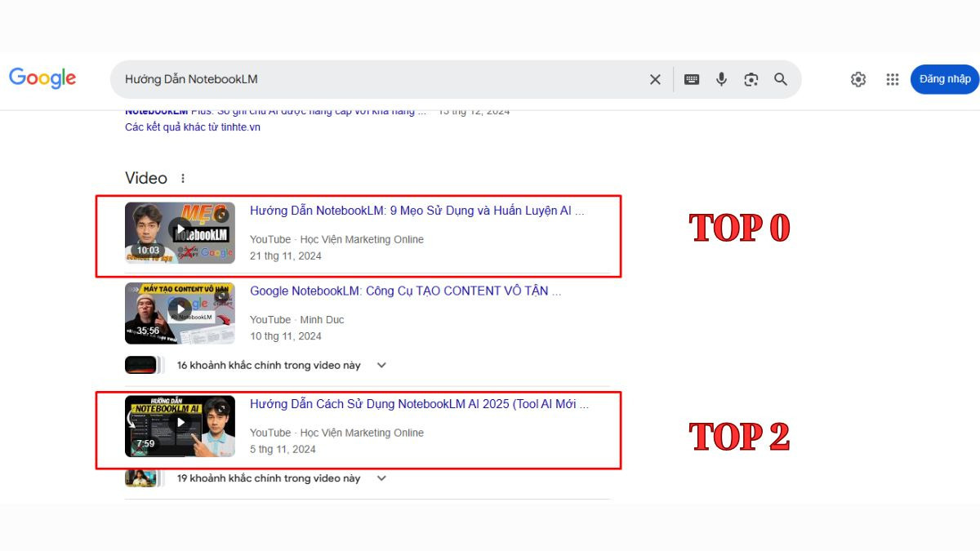The height and width of the screenshot is (551, 980).
Task: Click the Video section heading
Action: (146, 178)
